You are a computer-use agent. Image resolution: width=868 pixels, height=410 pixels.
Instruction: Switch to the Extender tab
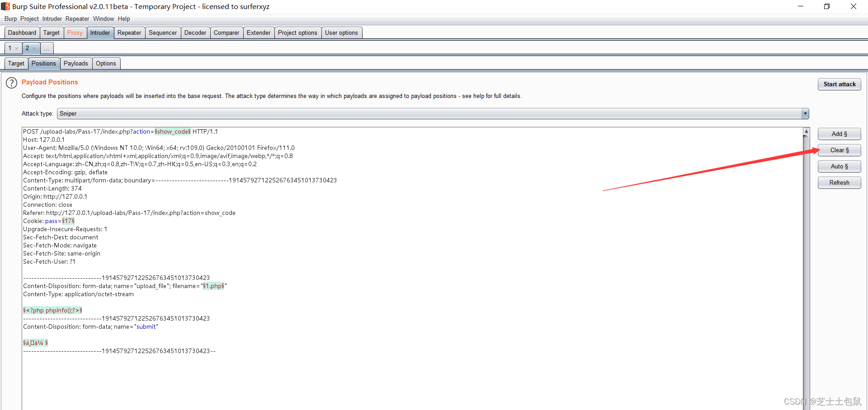pyautogui.click(x=259, y=33)
